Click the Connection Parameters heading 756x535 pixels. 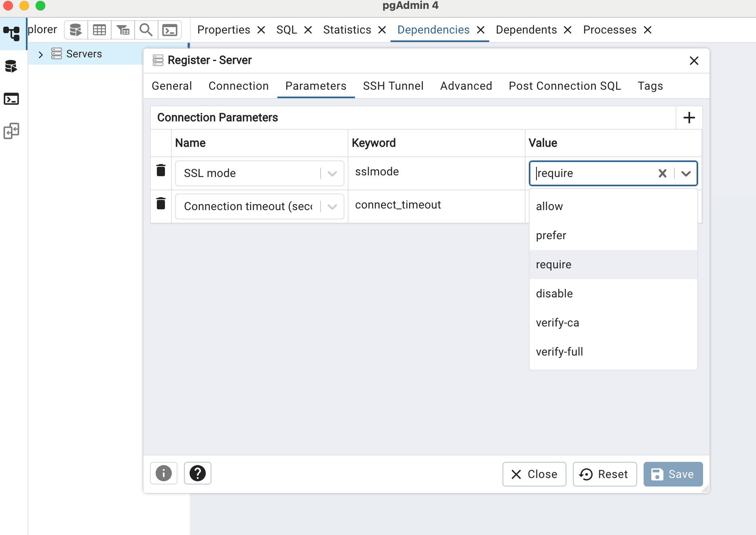click(x=218, y=118)
